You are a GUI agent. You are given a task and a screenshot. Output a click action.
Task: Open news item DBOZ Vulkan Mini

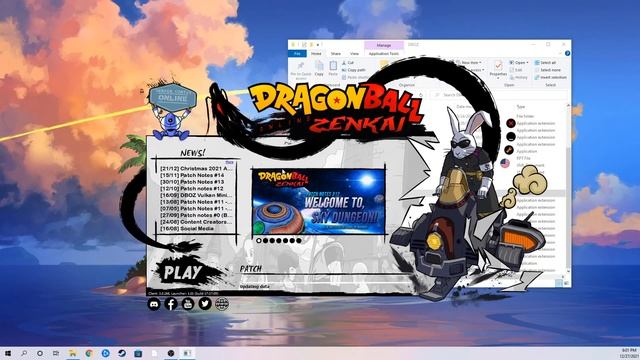pyautogui.click(x=196, y=195)
